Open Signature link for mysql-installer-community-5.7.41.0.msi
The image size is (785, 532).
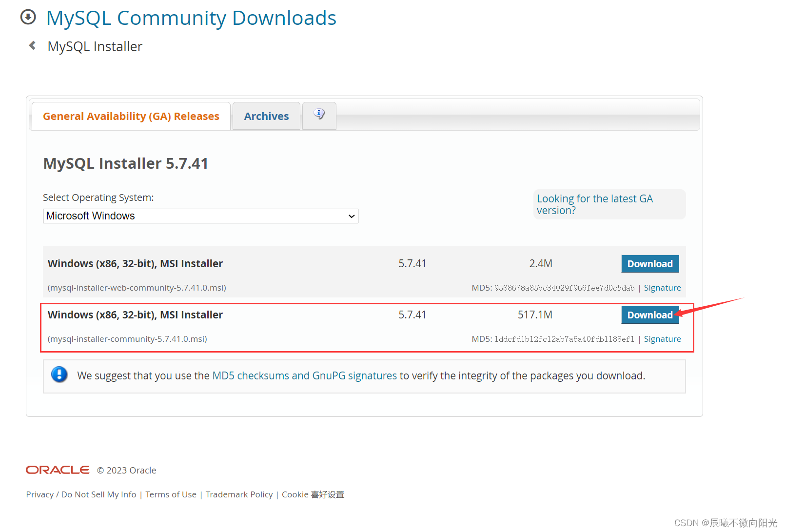(x=662, y=339)
